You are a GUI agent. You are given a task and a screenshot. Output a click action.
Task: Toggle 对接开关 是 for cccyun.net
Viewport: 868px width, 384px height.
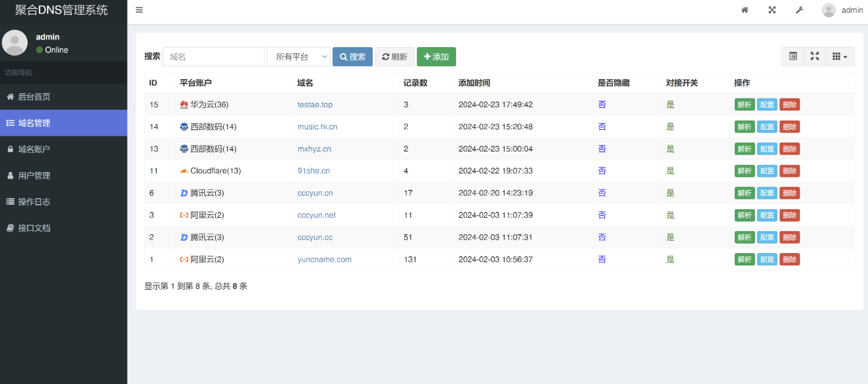click(670, 215)
